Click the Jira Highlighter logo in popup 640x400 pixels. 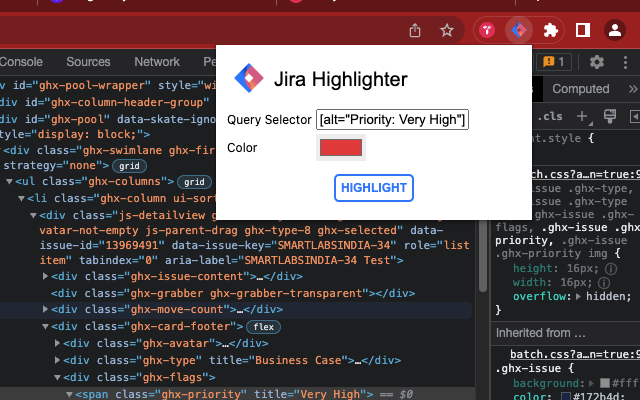click(x=249, y=78)
